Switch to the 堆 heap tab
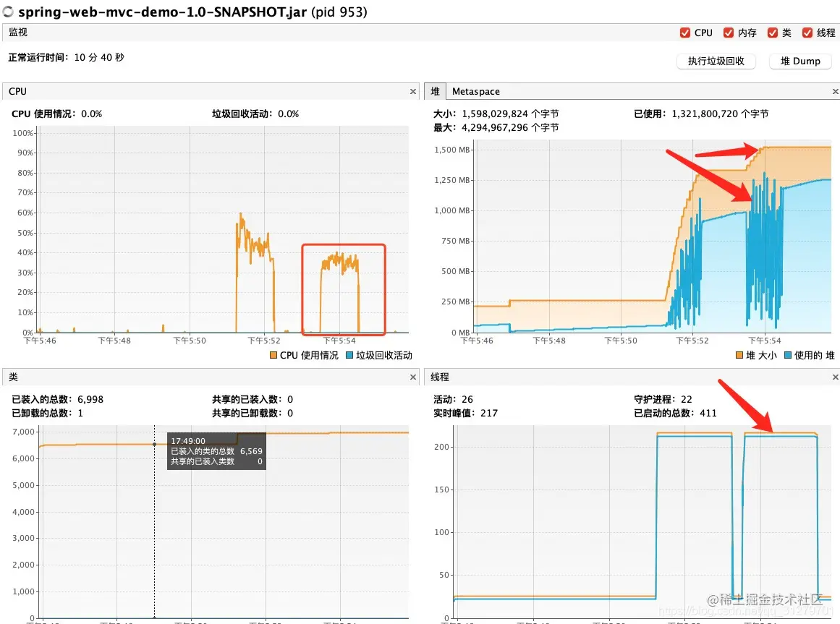This screenshot has height=624, width=840. click(x=435, y=91)
